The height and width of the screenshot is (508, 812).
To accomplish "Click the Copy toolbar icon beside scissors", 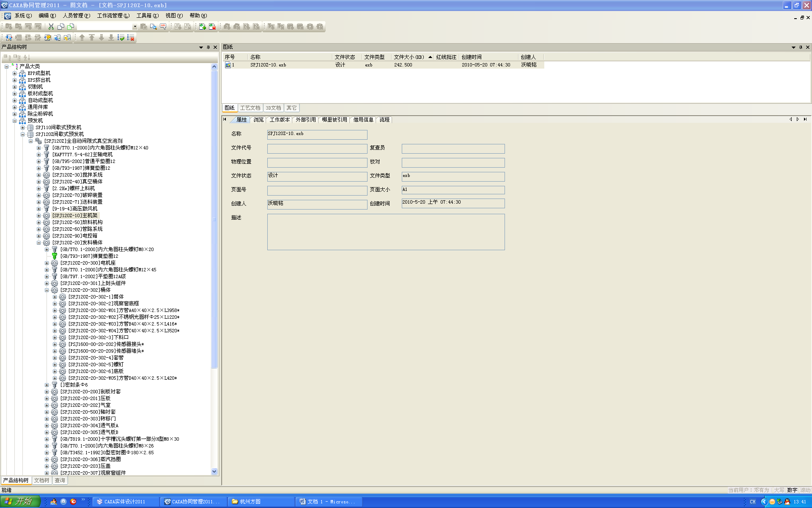I will pos(61,26).
